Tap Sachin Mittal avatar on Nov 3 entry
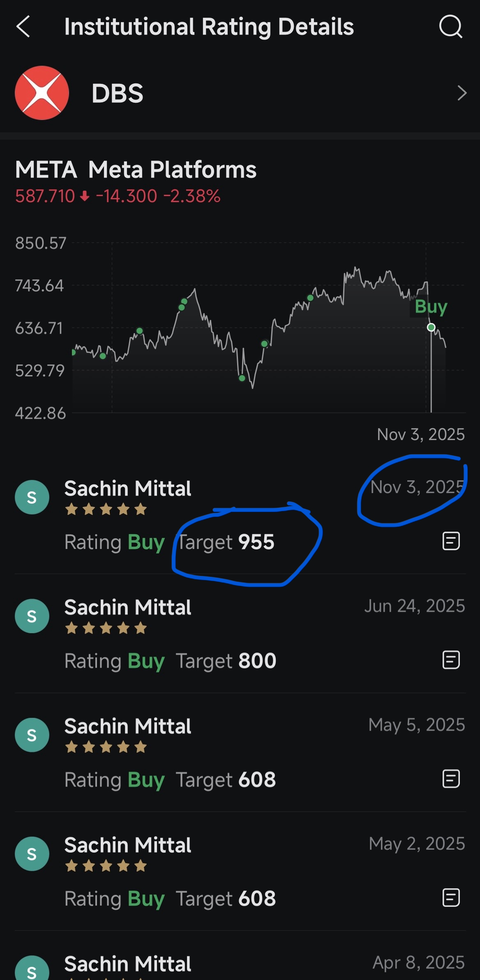 point(32,497)
